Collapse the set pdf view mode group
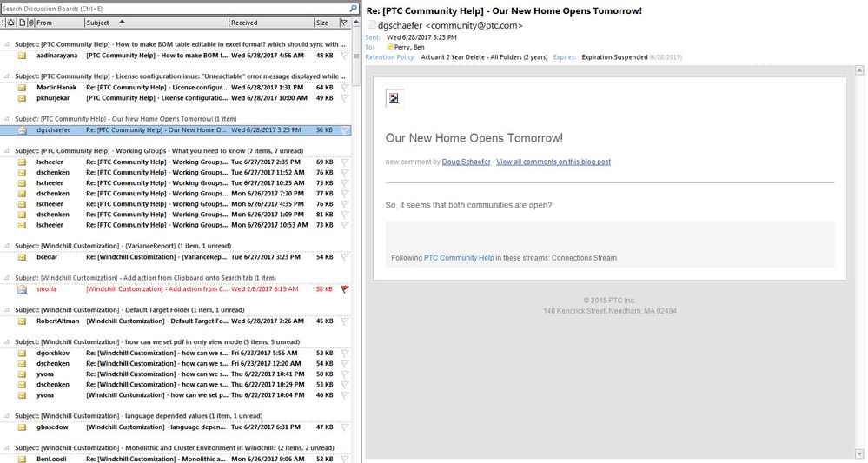This screenshot has width=868, height=463. (7, 342)
